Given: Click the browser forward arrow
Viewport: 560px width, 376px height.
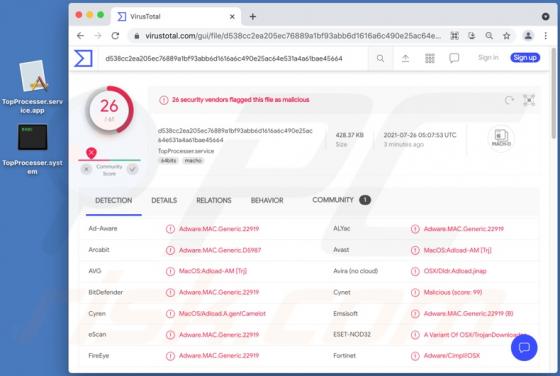Looking at the screenshot, I should tap(98, 36).
